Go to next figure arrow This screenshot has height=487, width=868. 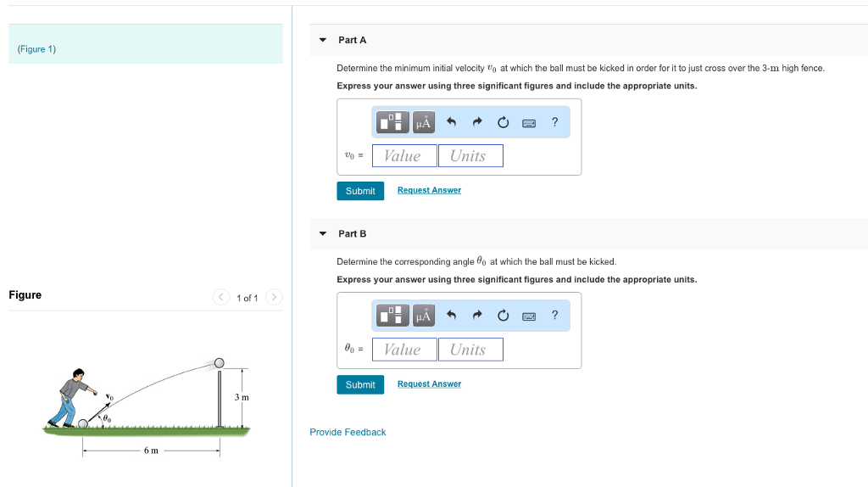(273, 297)
